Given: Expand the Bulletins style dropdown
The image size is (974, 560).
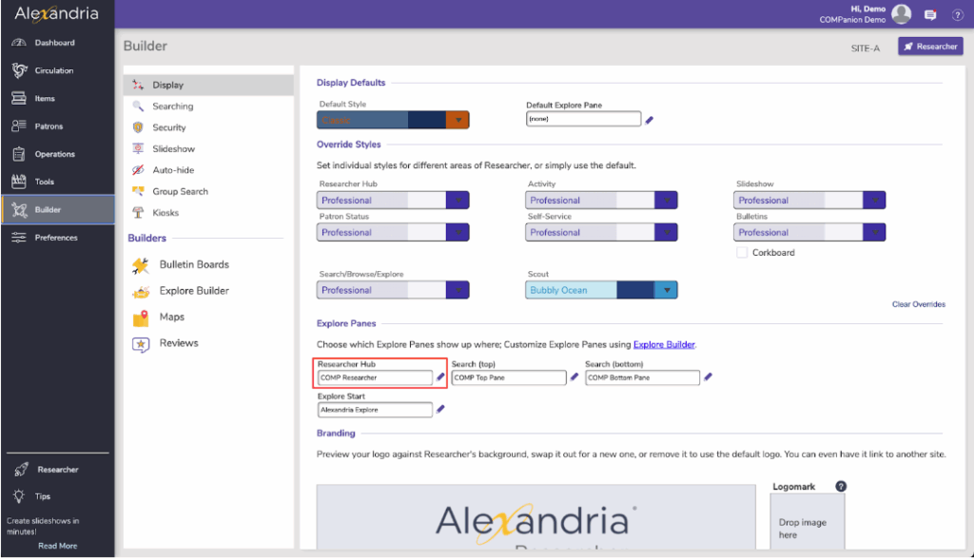Looking at the screenshot, I should pos(874,232).
